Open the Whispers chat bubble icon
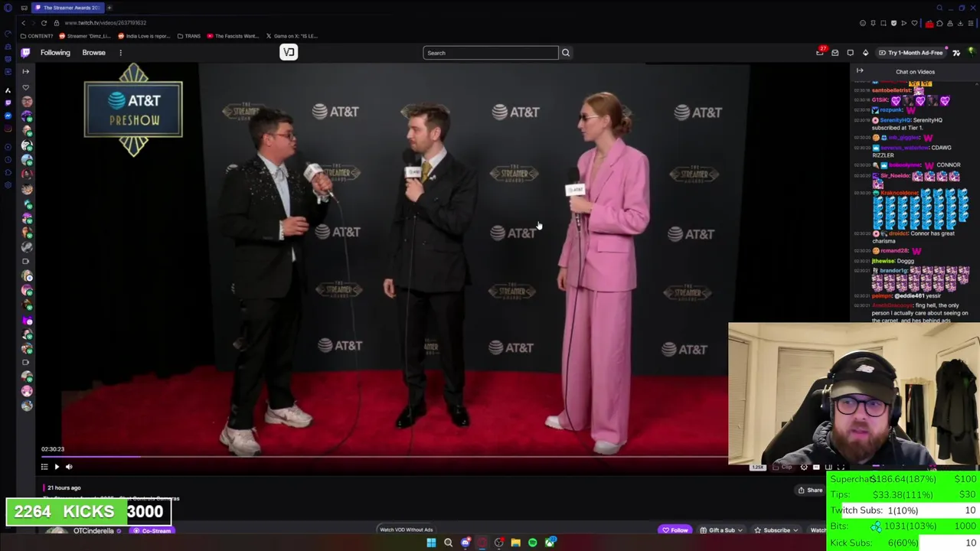The height and width of the screenshot is (551, 980). click(x=851, y=53)
